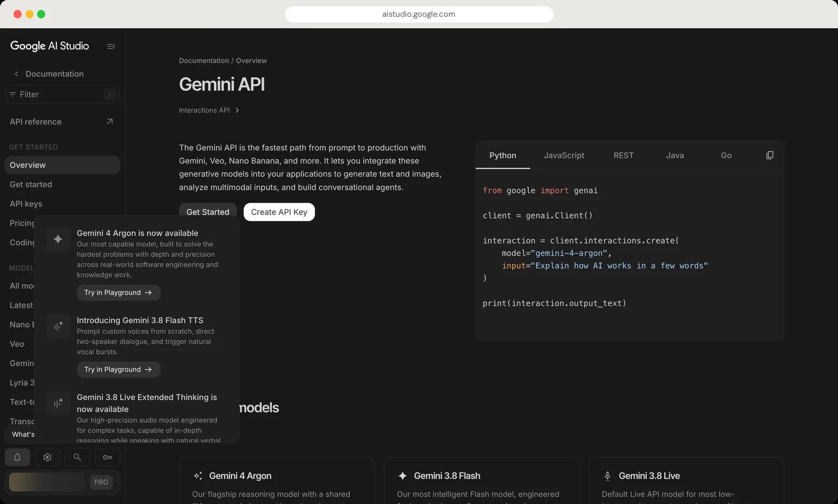Switch to the JavaScript code tab
The width and height of the screenshot is (838, 504).
[564, 155]
